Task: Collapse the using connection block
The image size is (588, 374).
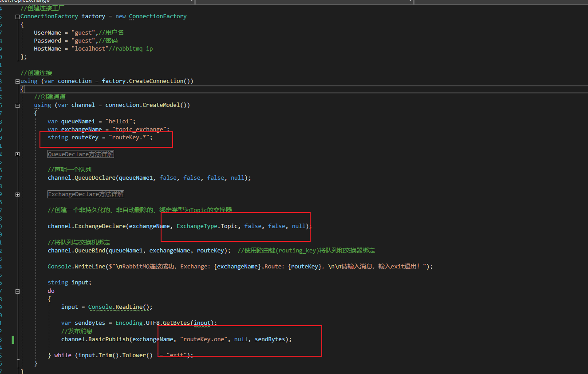Action: (x=17, y=81)
